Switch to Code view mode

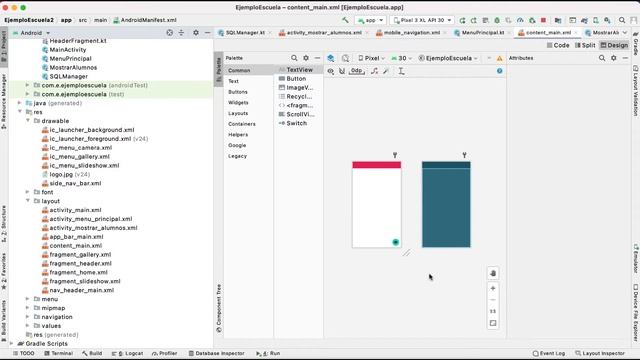[x=558, y=45]
